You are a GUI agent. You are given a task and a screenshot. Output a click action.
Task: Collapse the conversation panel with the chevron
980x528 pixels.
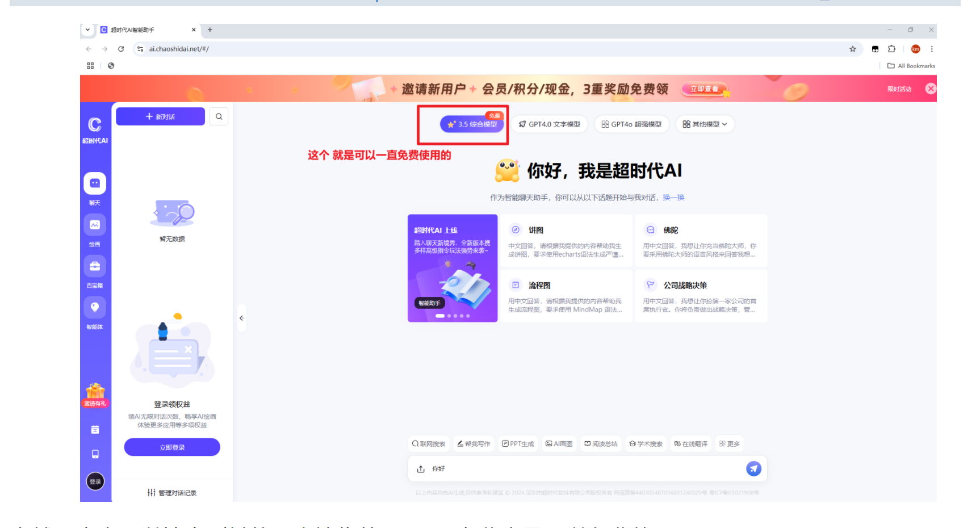(242, 319)
